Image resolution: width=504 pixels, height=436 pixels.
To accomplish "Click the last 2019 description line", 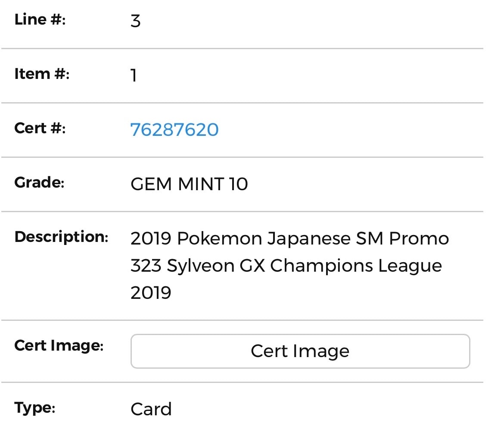I will point(151,293).
